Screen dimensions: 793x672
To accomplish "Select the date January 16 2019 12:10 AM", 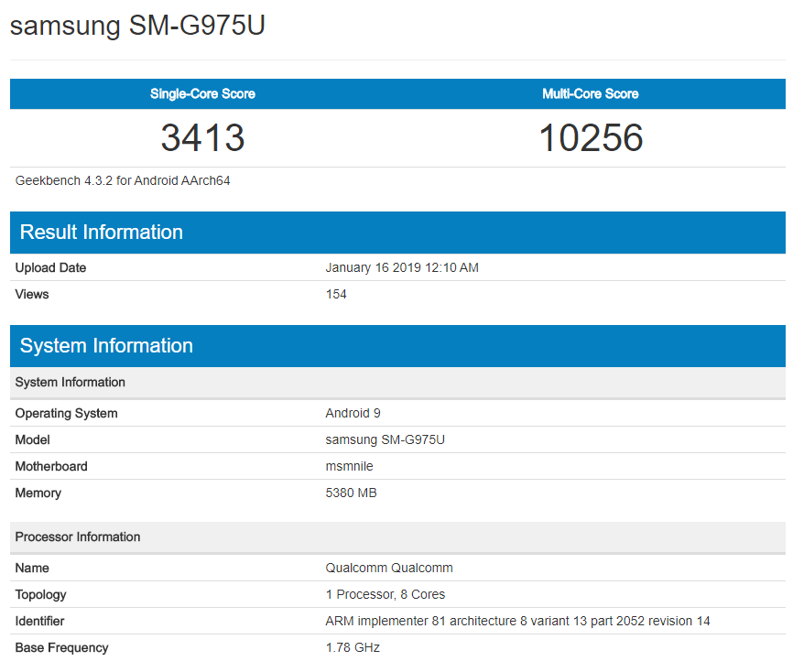I will [x=402, y=267].
